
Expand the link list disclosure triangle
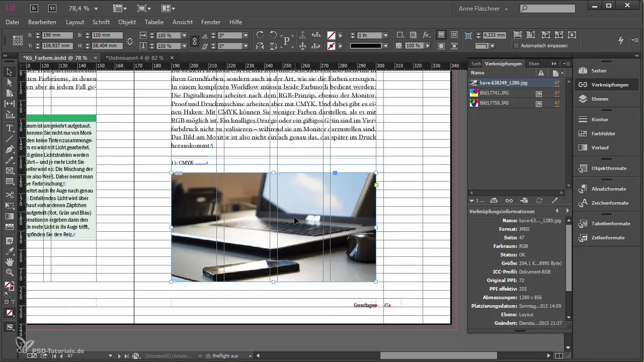pyautogui.click(x=471, y=201)
